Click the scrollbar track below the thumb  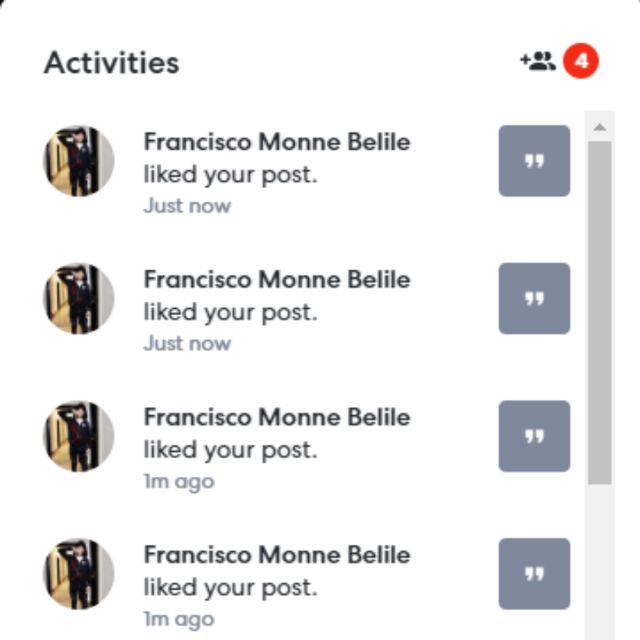(599, 560)
